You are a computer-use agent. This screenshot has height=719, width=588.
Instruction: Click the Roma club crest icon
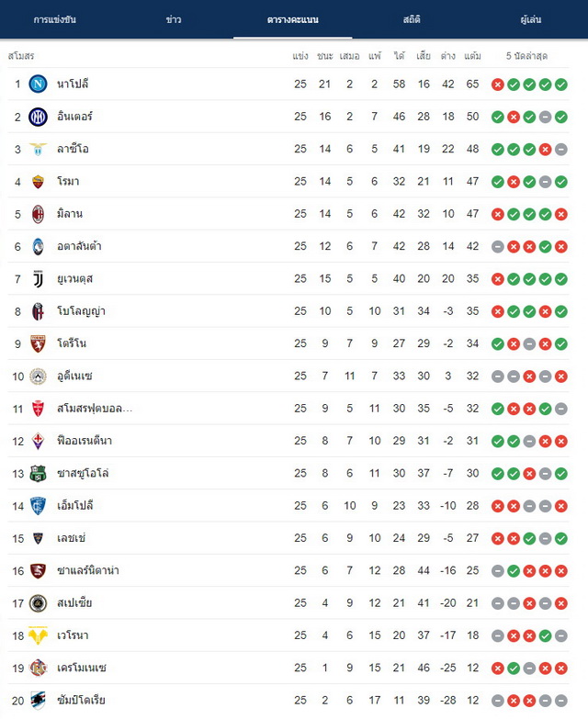click(38, 182)
